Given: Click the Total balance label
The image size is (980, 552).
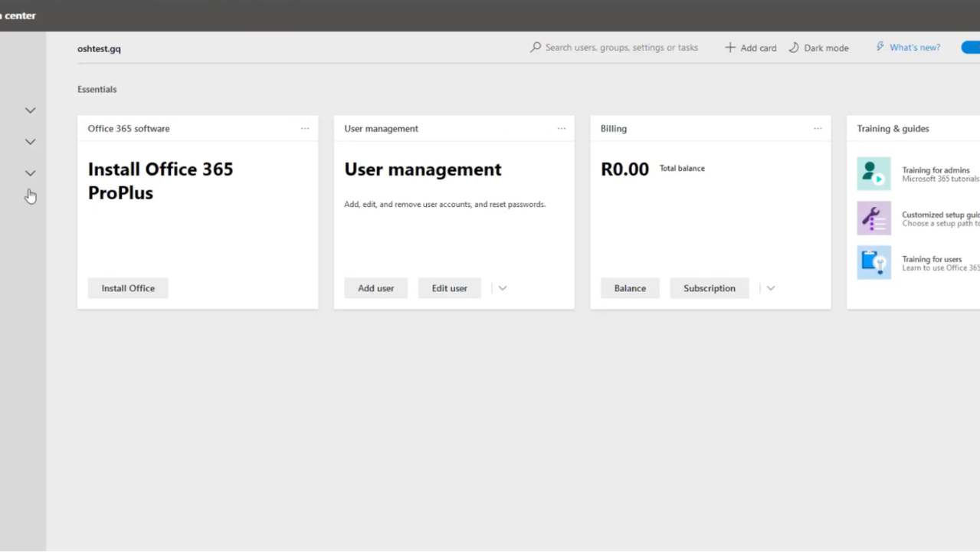Looking at the screenshot, I should point(682,169).
